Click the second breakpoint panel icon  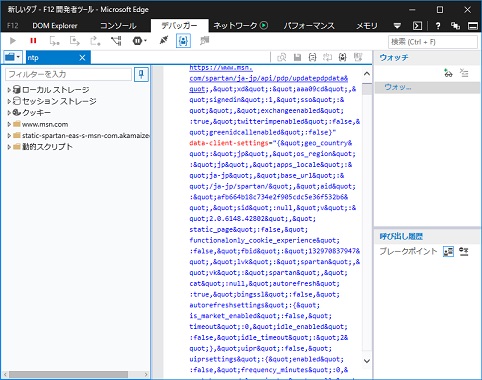coord(464,251)
